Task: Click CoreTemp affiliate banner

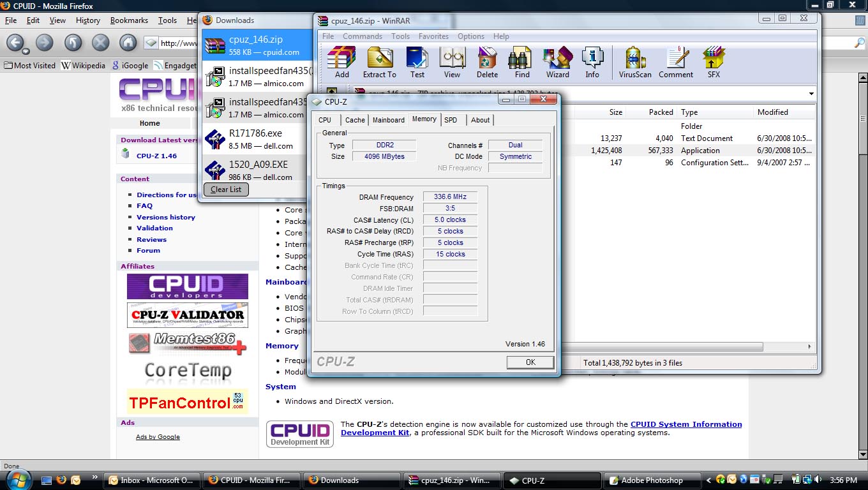Action: [x=188, y=371]
